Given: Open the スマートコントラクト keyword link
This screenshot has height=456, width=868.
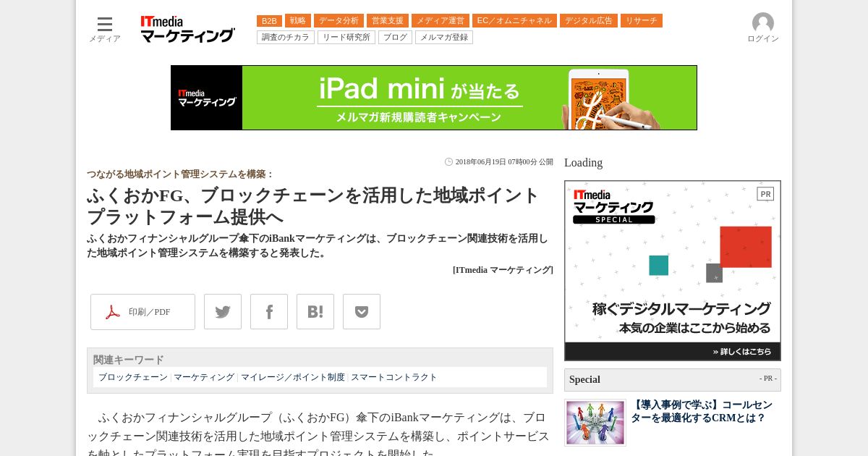Looking at the screenshot, I should (x=394, y=377).
